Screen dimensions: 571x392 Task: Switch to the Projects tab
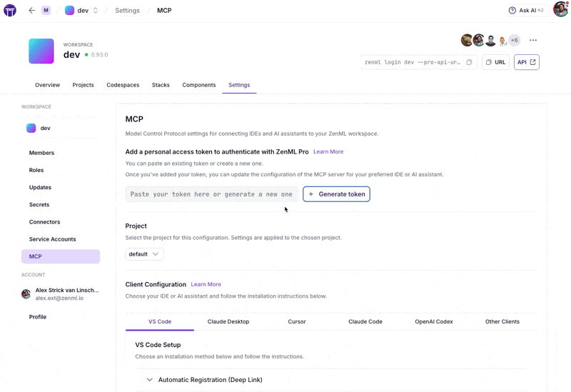[x=83, y=85]
